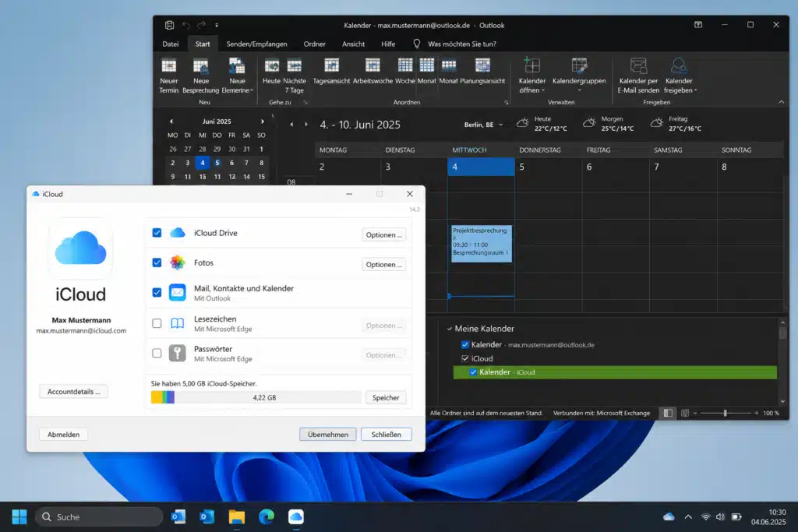798x532 pixels.
Task: Uncheck Fotos in iCloud window
Action: [x=157, y=262]
